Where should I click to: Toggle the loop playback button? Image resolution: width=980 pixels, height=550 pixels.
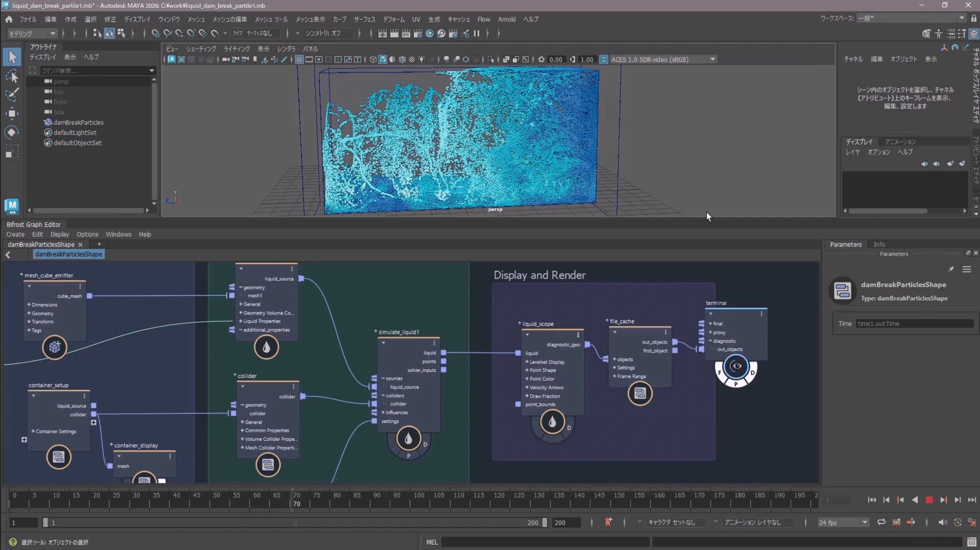881,522
